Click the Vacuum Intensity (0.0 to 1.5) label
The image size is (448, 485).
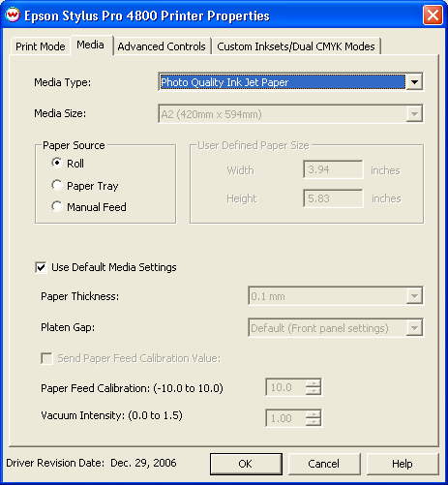pyautogui.click(x=111, y=415)
